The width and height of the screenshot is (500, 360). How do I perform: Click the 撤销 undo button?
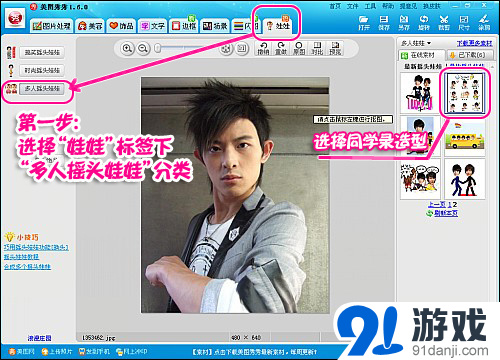[263, 48]
